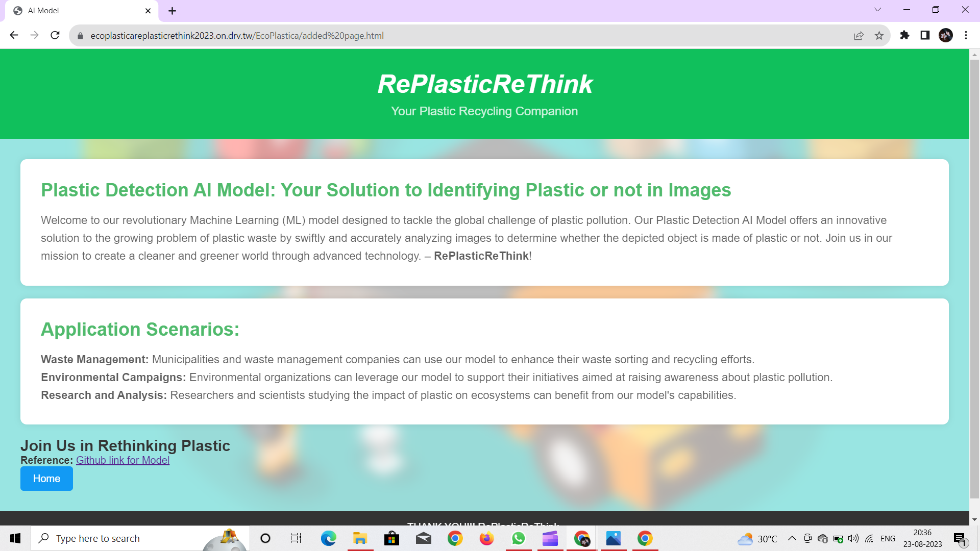
Task: Open Chrome extensions puzzle icon
Action: 904,35
